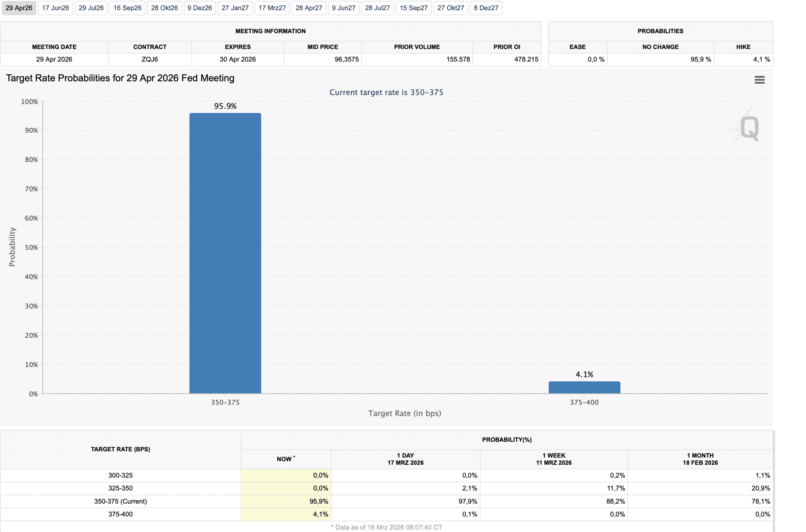This screenshot has width=806, height=532.
Task: Switch to the 17 Mrz27 tab
Action: click(x=272, y=8)
